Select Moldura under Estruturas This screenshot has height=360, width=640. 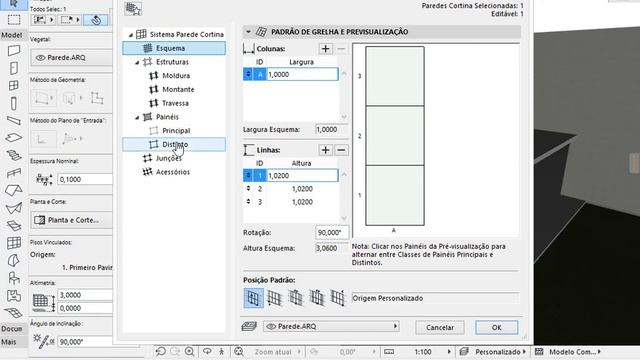[x=176, y=76]
